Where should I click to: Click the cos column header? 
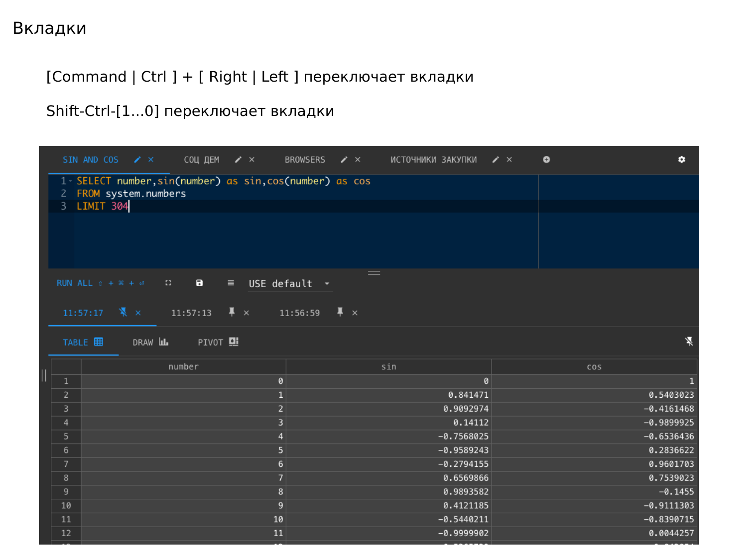[594, 367]
